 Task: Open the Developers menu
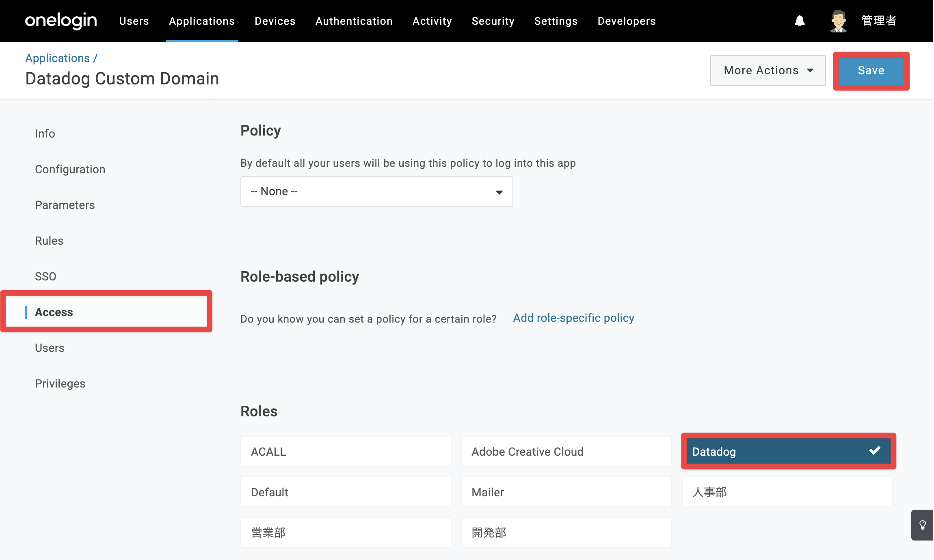626,21
